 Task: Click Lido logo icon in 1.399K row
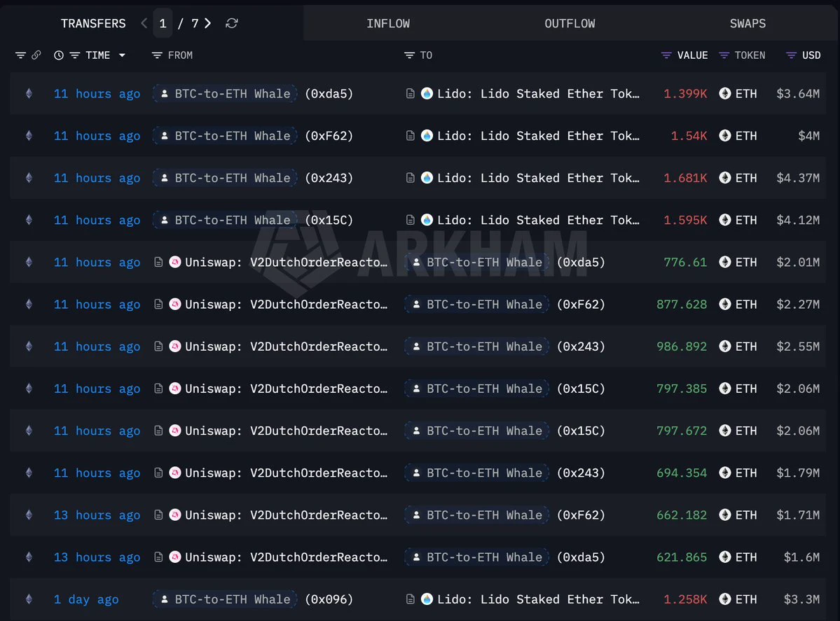(427, 94)
